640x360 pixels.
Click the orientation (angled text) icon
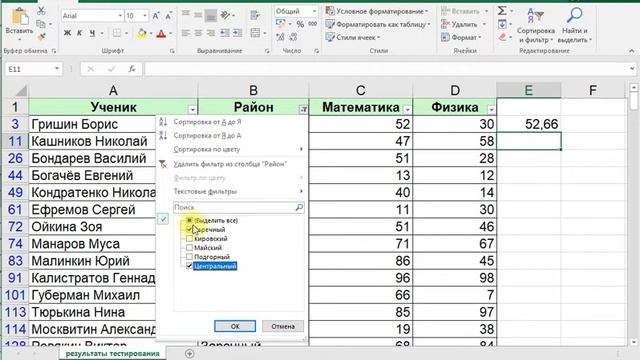pyautogui.click(x=225, y=16)
